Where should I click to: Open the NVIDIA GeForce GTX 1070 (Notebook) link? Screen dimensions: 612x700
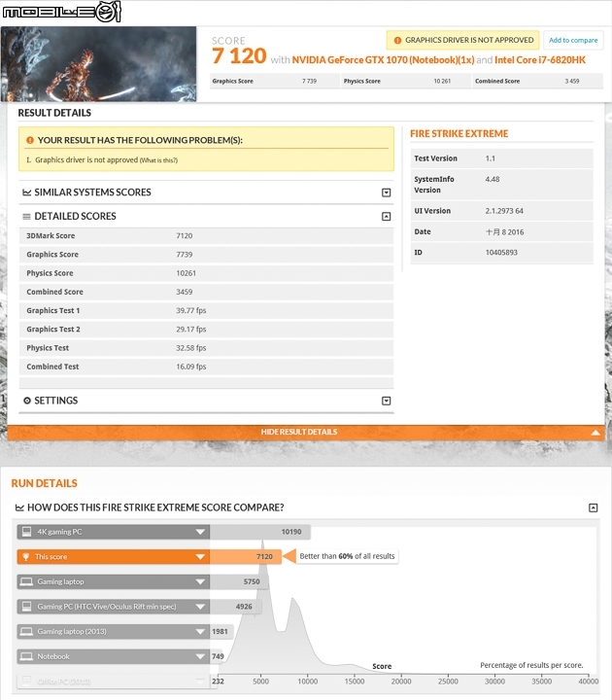click(x=383, y=60)
